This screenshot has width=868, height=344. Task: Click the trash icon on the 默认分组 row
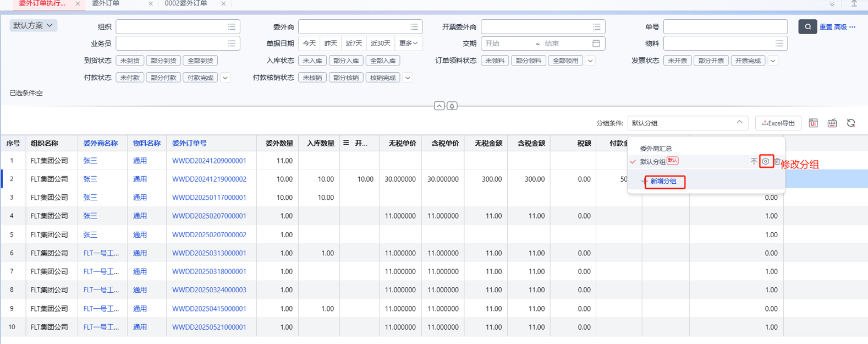777,161
